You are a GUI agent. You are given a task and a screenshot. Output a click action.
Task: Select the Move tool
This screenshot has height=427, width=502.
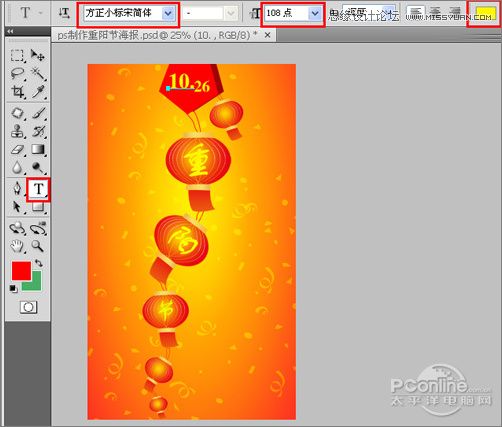38,55
